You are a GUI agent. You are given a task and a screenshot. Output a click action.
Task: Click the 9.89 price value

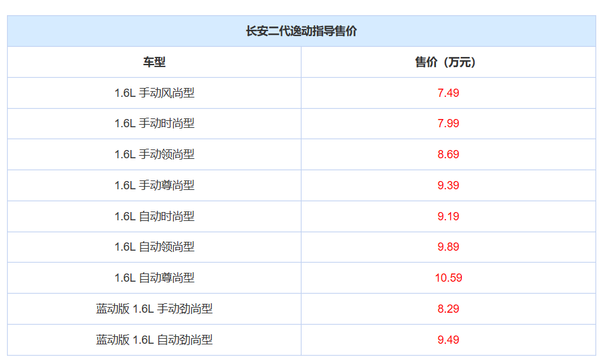(x=449, y=247)
